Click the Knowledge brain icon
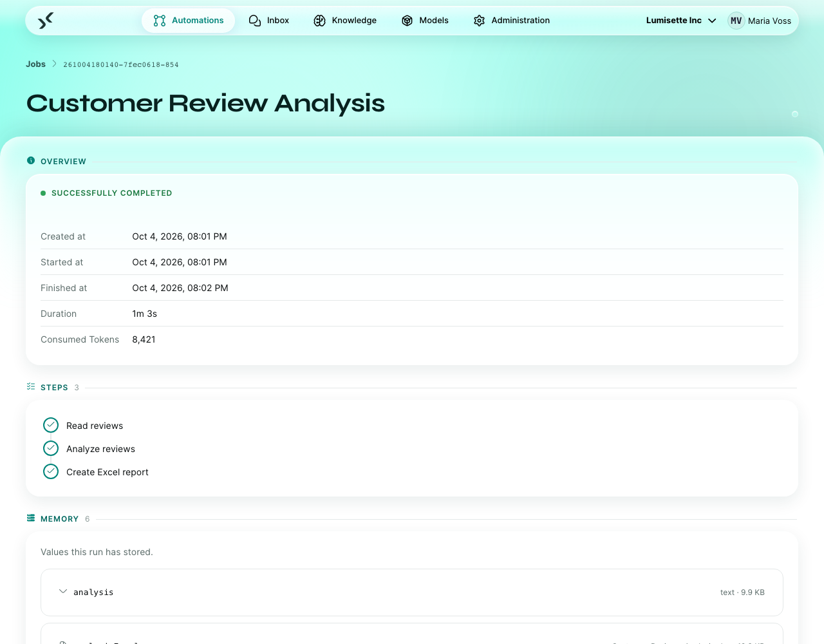The height and width of the screenshot is (644, 824). [319, 21]
